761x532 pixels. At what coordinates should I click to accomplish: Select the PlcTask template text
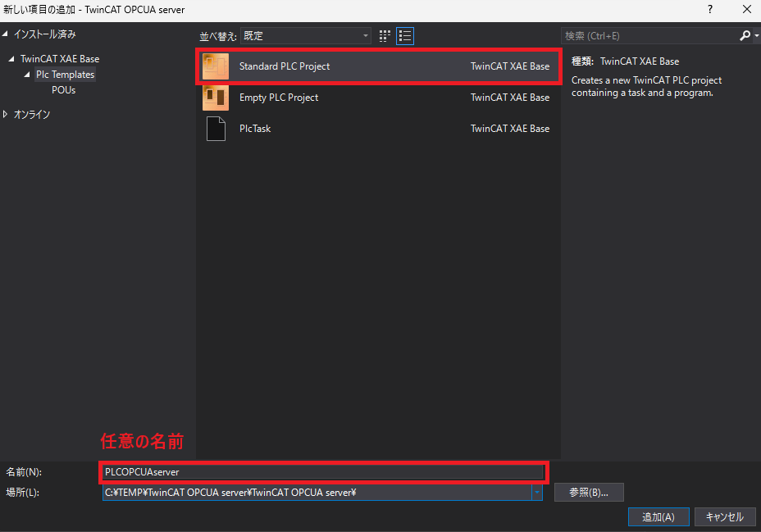(x=255, y=129)
